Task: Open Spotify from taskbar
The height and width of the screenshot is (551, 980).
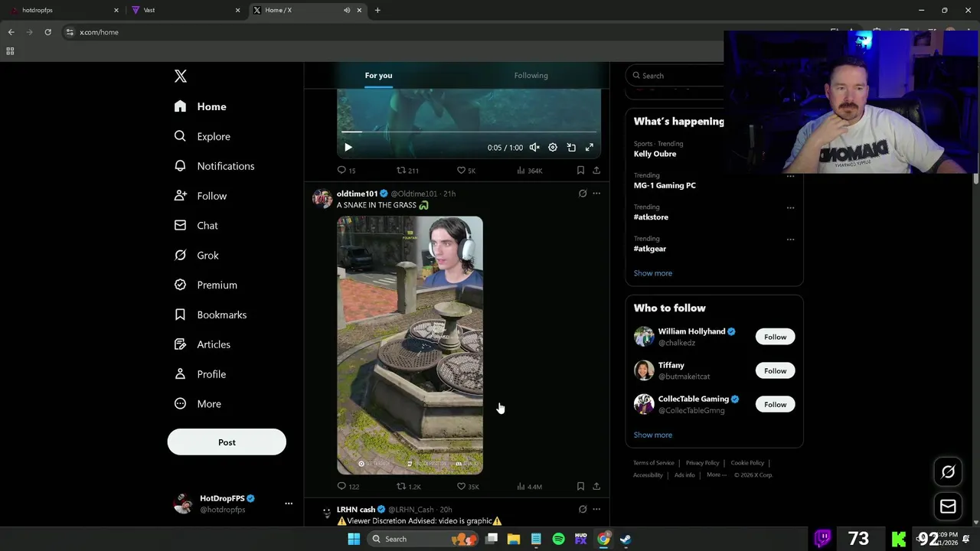Action: (x=558, y=539)
